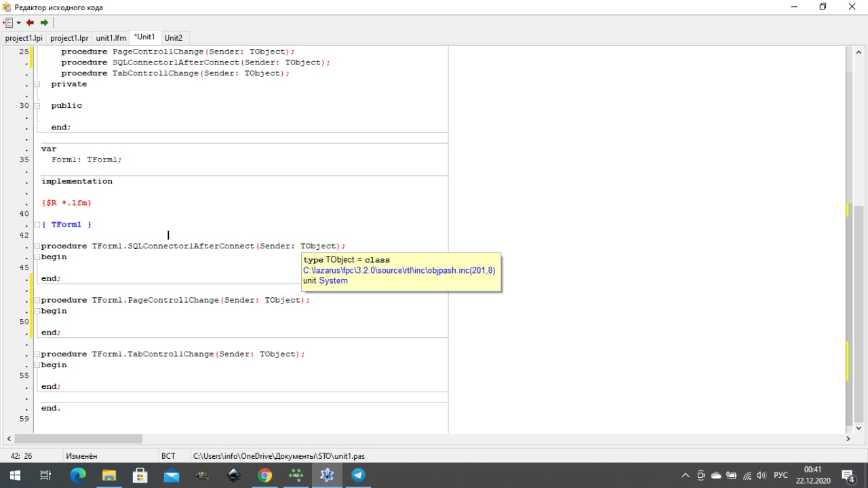868x488 pixels.
Task: Click the implementation keyword in the code
Action: 77,181
